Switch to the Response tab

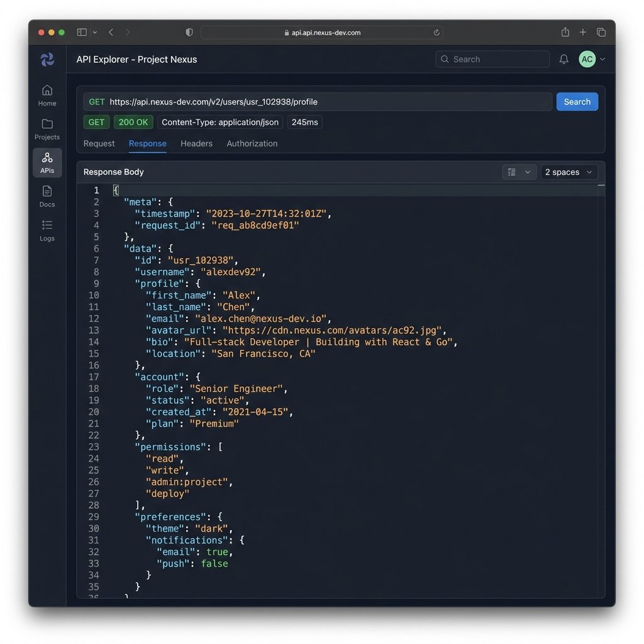[147, 143]
